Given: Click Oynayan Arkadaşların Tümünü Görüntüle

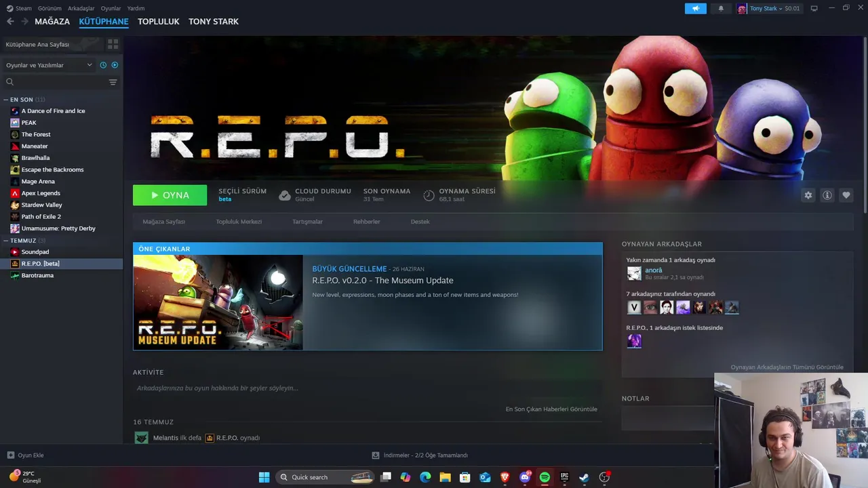Looking at the screenshot, I should coord(787,367).
